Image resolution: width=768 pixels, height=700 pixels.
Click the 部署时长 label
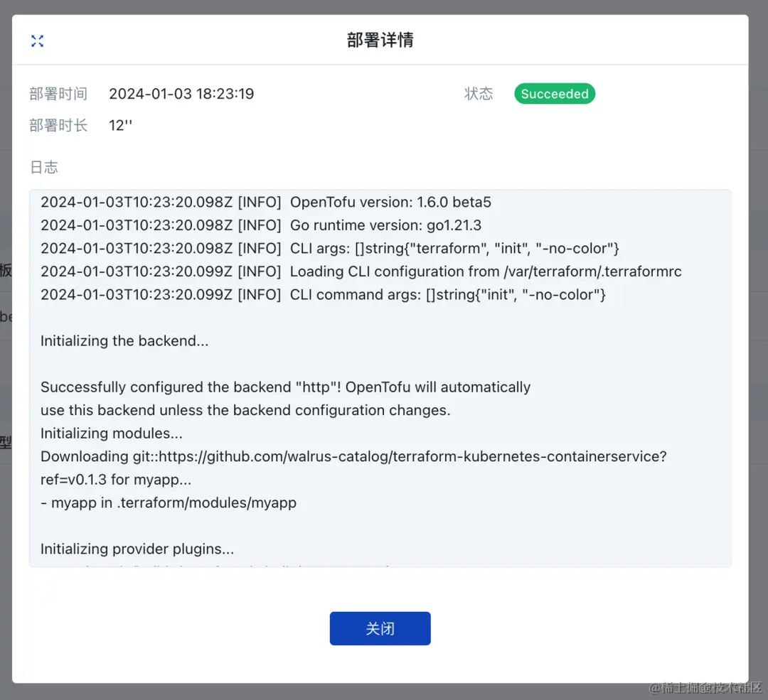[58, 125]
